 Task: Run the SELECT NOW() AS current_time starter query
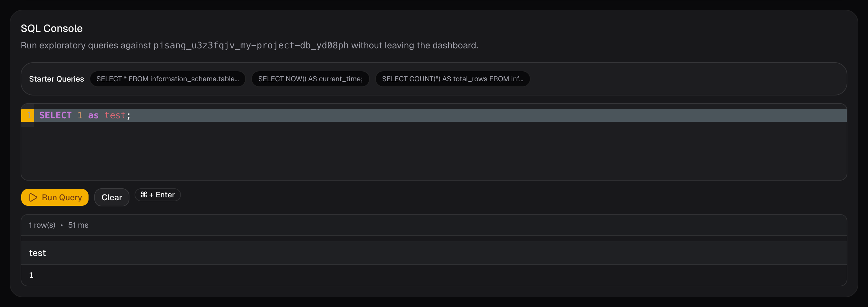[x=310, y=79]
